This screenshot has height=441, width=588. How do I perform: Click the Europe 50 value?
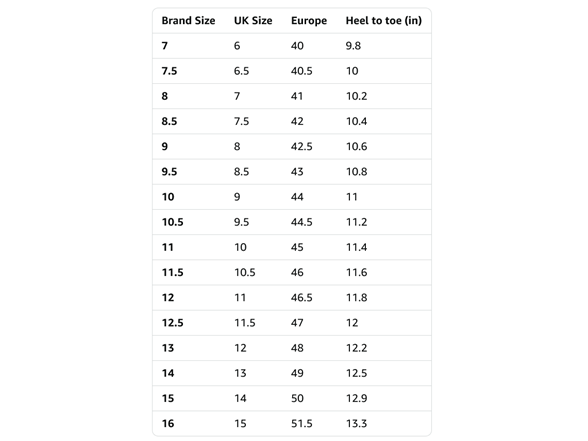297,398
